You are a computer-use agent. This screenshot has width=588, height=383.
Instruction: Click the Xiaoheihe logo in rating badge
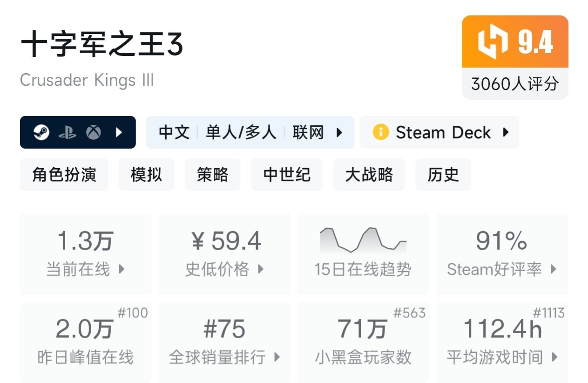pos(492,42)
